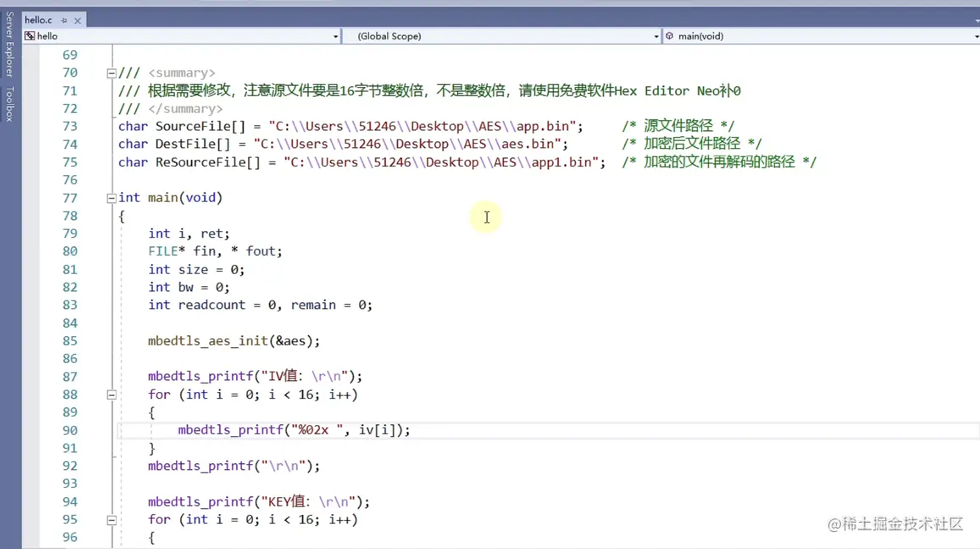980x549 pixels.
Task: Click the hello project icon in navigation bar
Action: pos(30,36)
